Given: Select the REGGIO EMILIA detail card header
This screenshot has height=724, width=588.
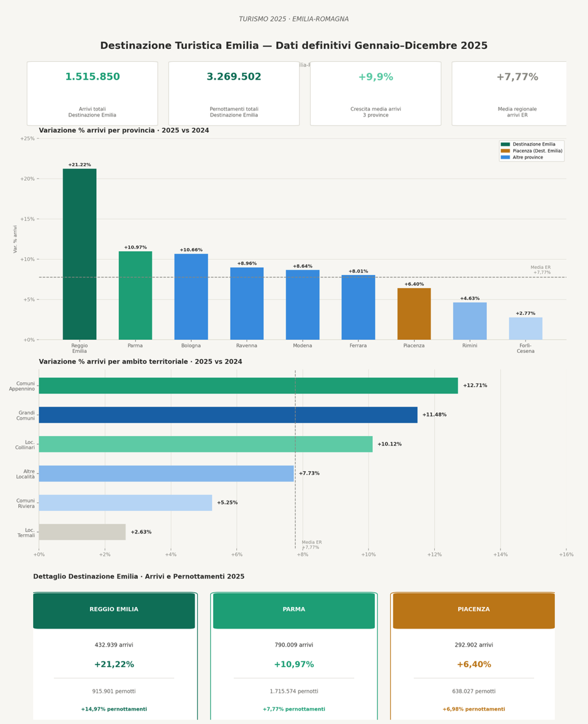Looking at the screenshot, I should (114, 610).
